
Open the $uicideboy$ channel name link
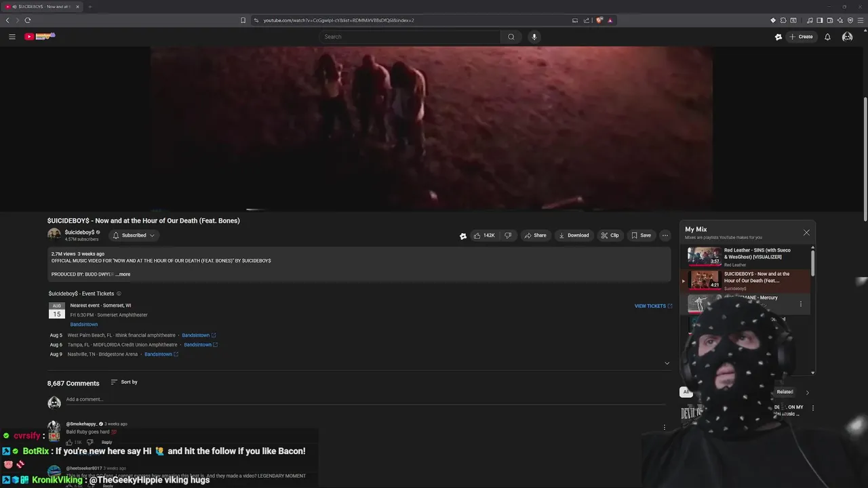tap(79, 232)
